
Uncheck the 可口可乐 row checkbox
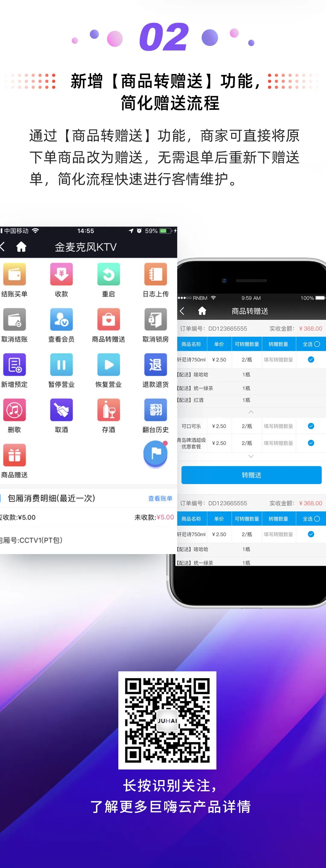coord(311,426)
